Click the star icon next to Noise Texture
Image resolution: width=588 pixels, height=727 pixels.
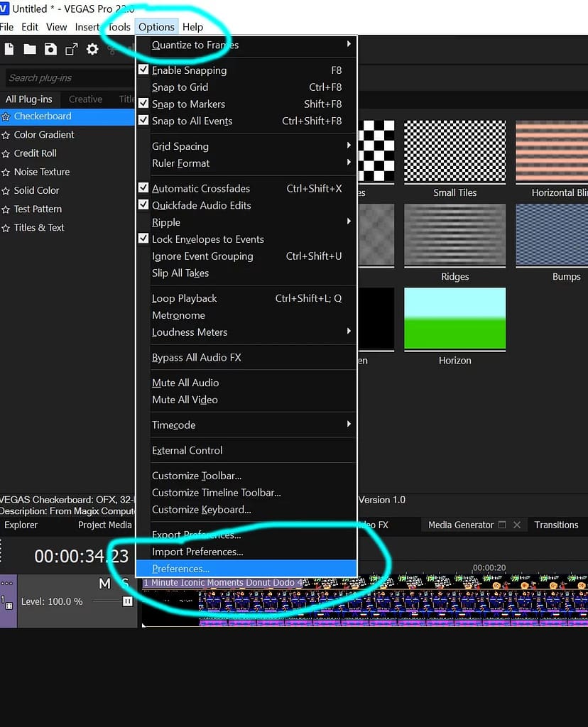6,173
